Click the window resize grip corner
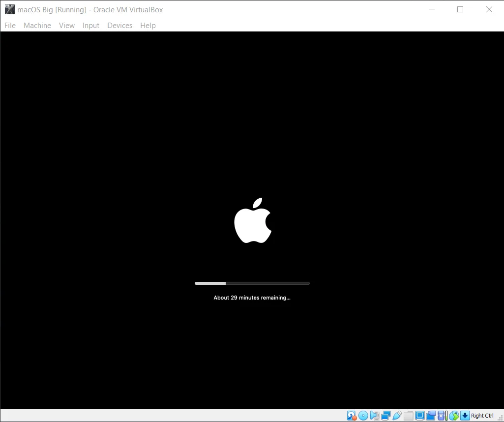The image size is (504, 422). [500, 418]
